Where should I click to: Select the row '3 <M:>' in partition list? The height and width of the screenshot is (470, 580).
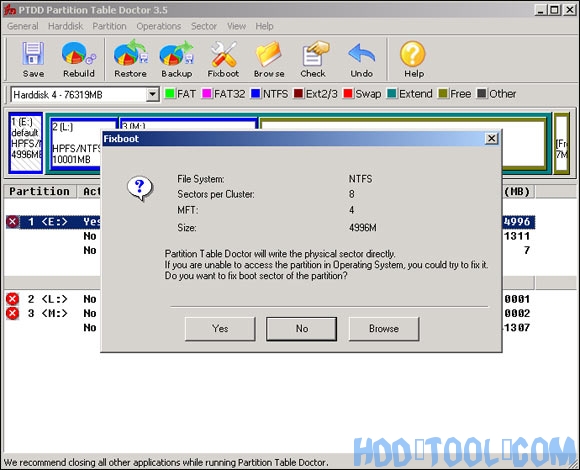tap(53, 313)
